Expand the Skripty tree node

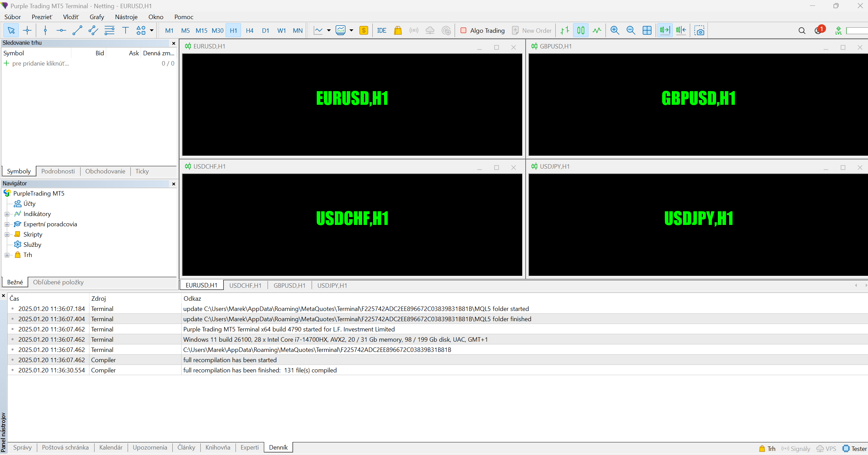tap(7, 234)
